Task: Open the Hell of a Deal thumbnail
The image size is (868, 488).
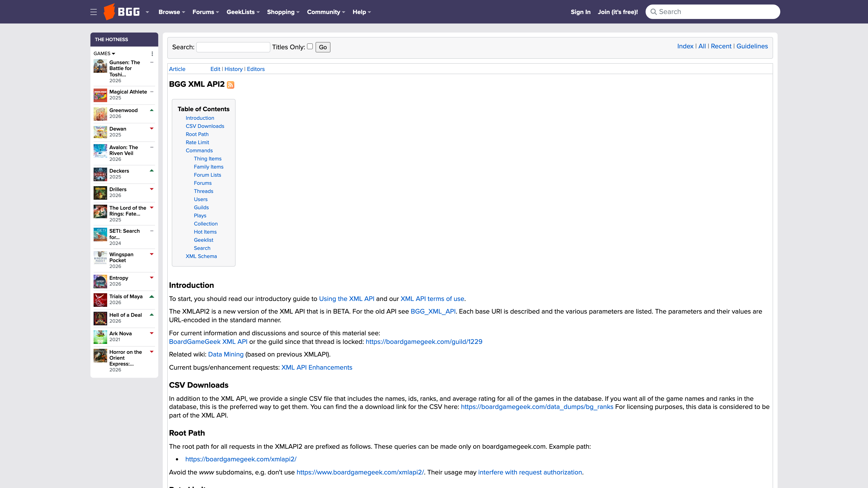Action: click(x=100, y=319)
